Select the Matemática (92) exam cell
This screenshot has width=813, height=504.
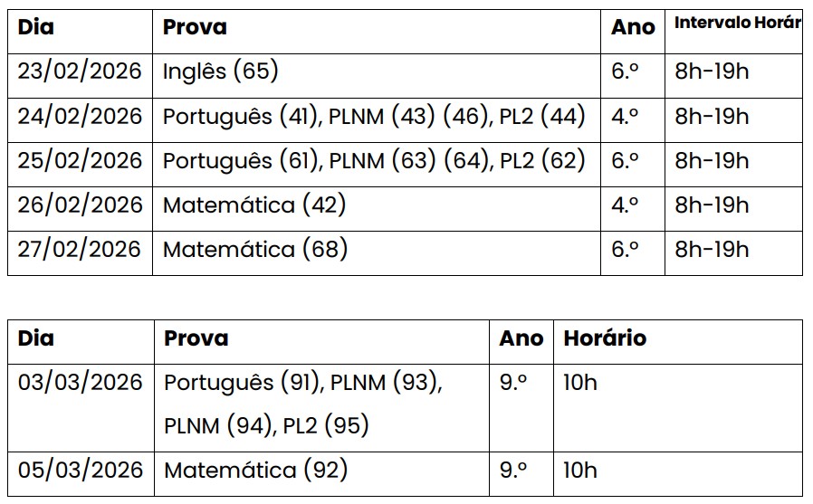click(x=255, y=471)
